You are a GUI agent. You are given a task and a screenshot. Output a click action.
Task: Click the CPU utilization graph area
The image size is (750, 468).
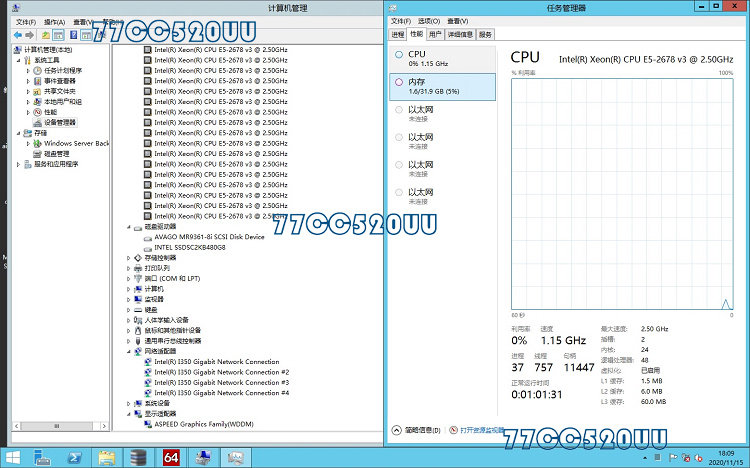click(x=622, y=194)
